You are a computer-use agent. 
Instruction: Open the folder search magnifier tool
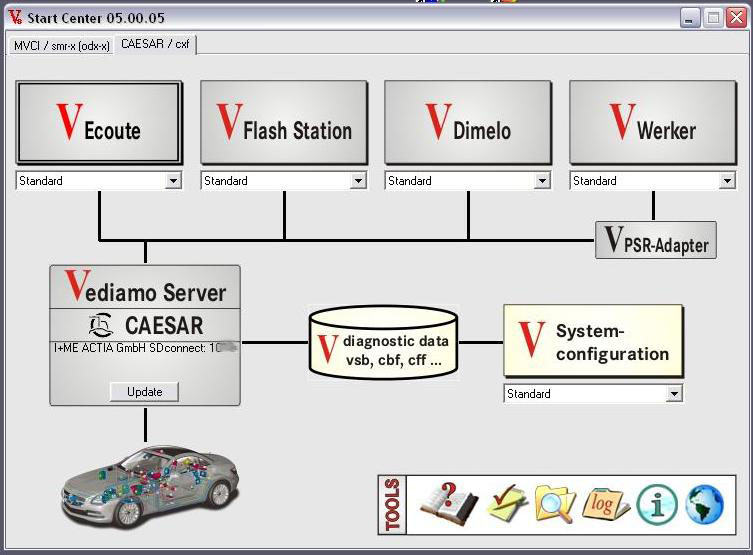(x=554, y=503)
